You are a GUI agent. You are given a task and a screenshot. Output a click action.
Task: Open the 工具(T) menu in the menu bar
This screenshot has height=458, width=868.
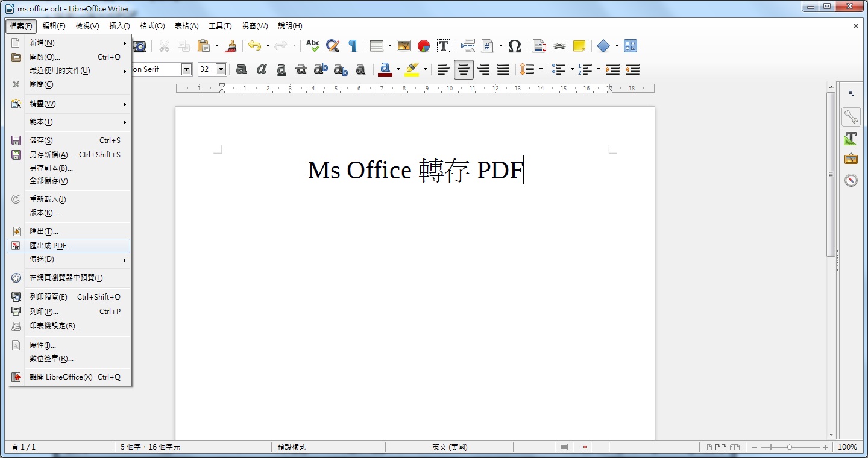click(x=220, y=26)
